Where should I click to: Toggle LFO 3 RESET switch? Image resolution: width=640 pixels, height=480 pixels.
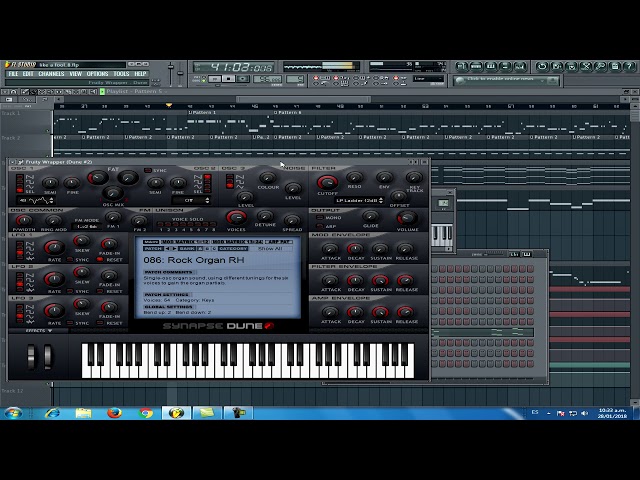(x=100, y=323)
